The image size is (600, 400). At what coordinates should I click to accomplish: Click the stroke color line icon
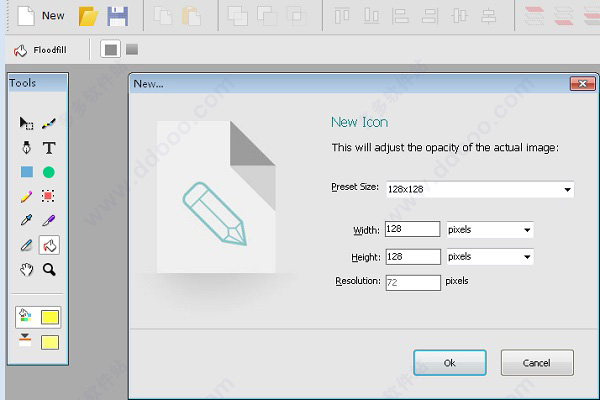pos(25,340)
